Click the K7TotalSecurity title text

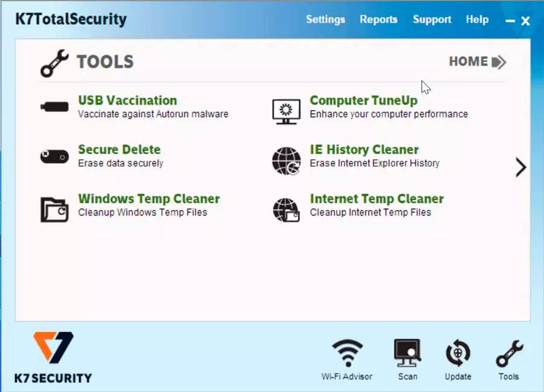[71, 19]
